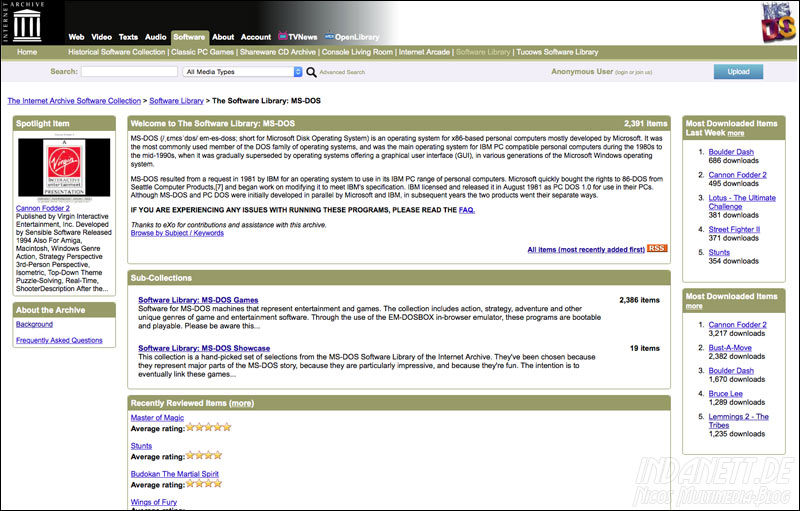Click Master of Magic star rating
Viewport: 800px width, 511px height.
pos(208,427)
